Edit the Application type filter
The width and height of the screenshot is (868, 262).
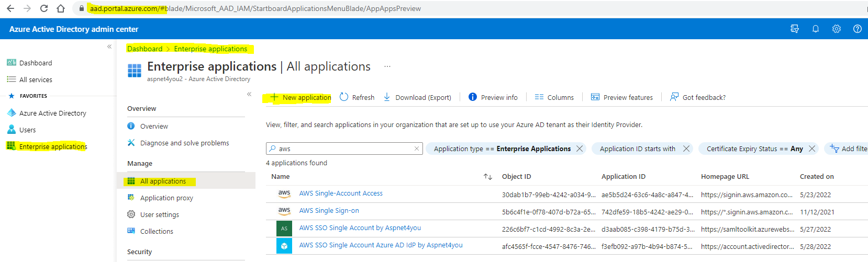(x=502, y=149)
